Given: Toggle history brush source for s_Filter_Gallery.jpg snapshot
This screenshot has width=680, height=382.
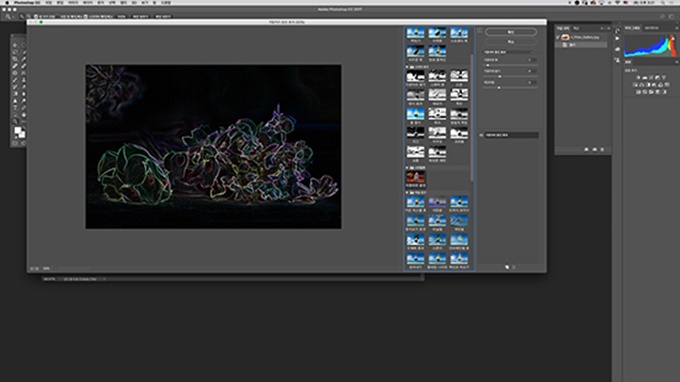Looking at the screenshot, I should pos(557,37).
